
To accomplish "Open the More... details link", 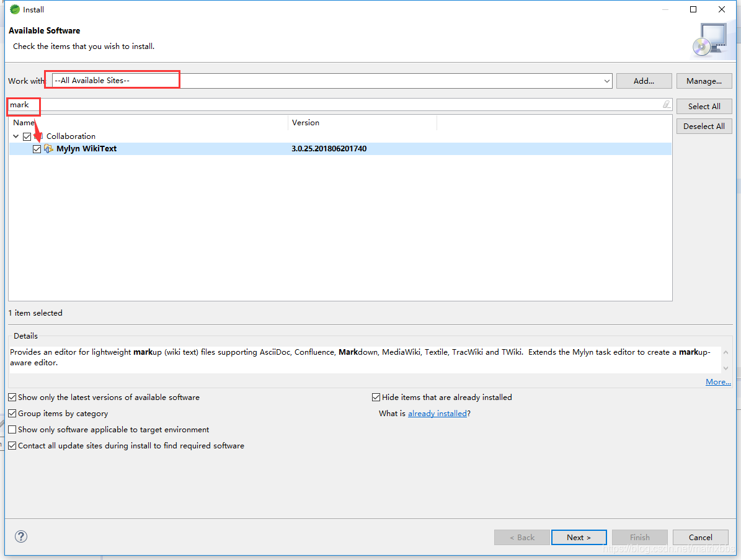I will coord(718,382).
